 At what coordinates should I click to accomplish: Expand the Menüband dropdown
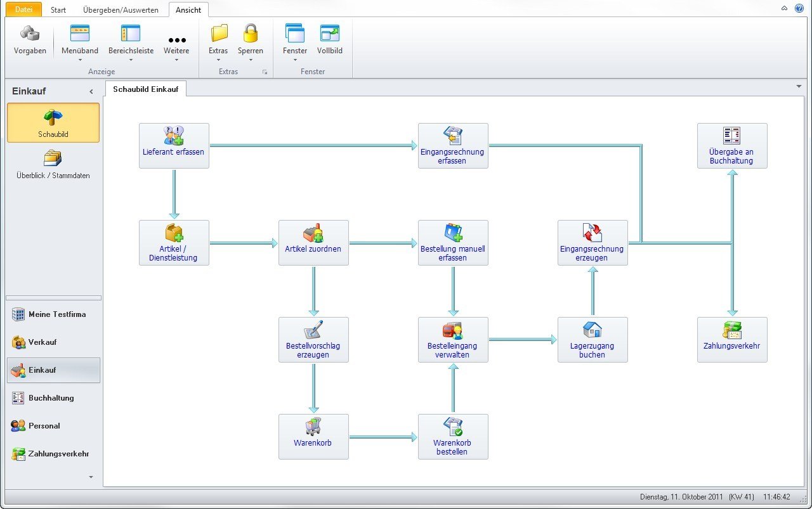[80, 60]
